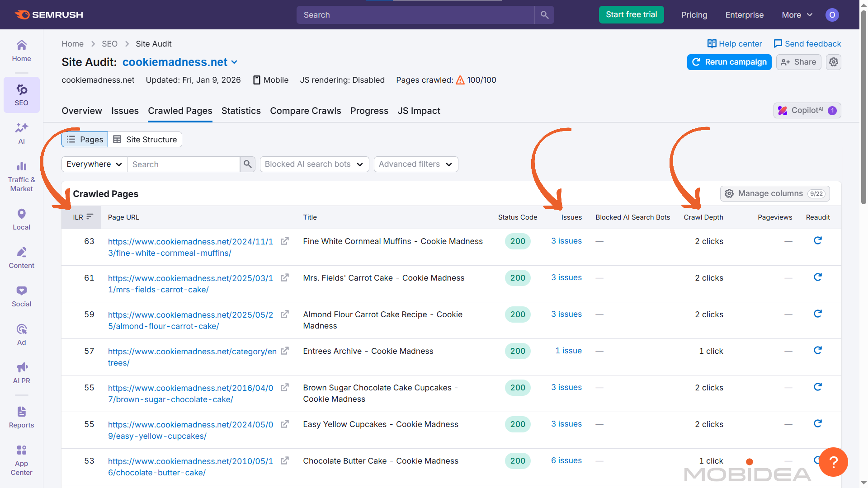Expand the Blocked AI search bots filter
Screen dimensions: 868x488
click(314, 164)
